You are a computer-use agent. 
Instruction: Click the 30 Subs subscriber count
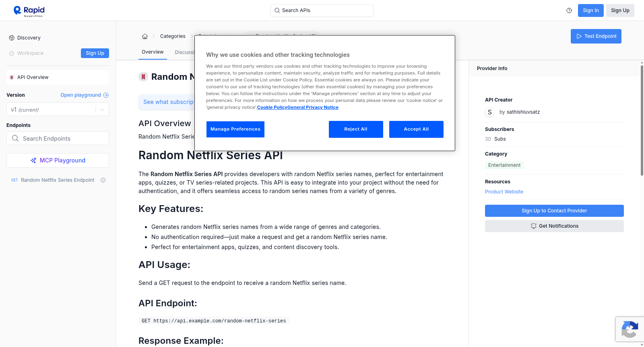point(495,139)
